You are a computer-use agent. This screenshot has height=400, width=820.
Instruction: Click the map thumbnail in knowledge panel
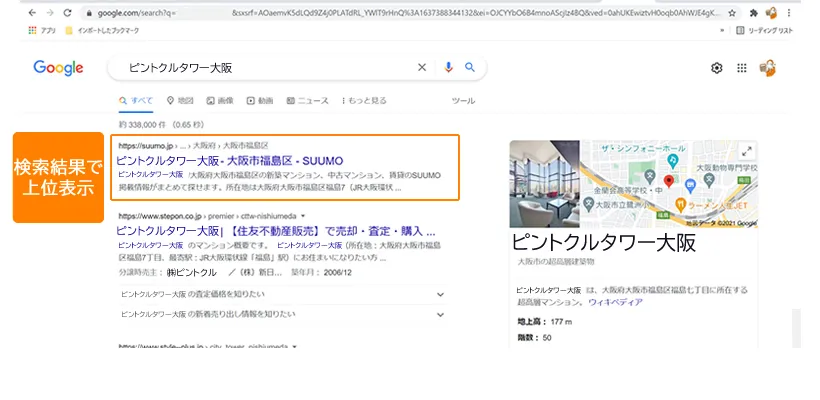[x=669, y=184]
